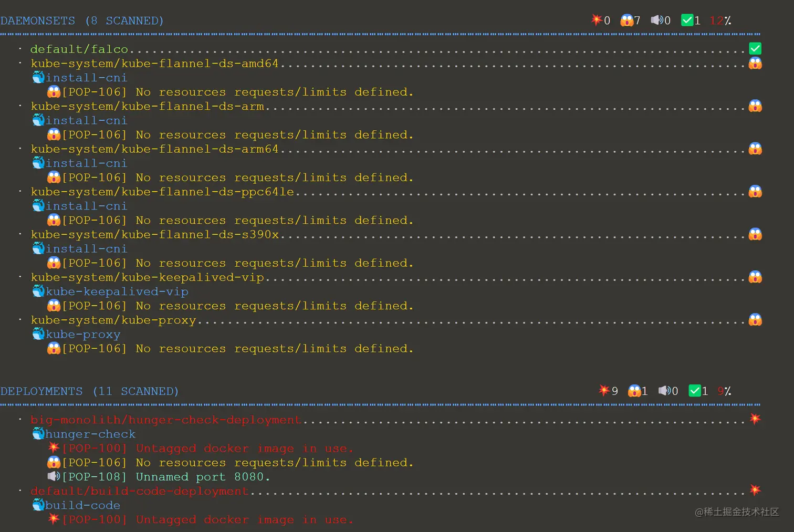The width and height of the screenshot is (794, 532).
Task: Select the big-monolith/hunger-check-deployment entry
Action: [166, 420]
